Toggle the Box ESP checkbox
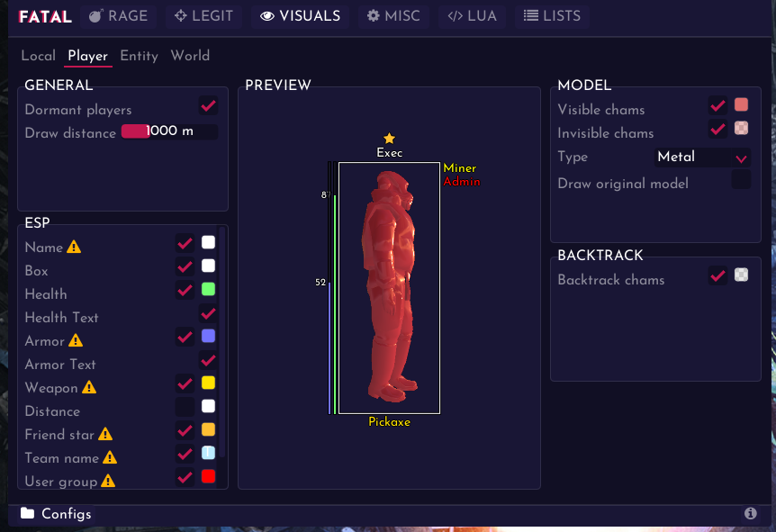 click(x=185, y=267)
